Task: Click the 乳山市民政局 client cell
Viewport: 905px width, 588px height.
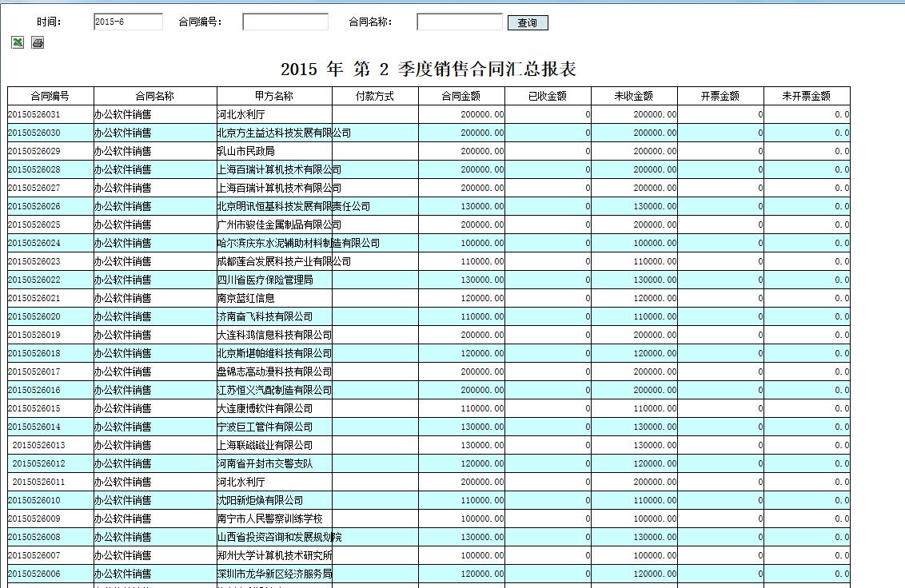Action: pos(274,151)
